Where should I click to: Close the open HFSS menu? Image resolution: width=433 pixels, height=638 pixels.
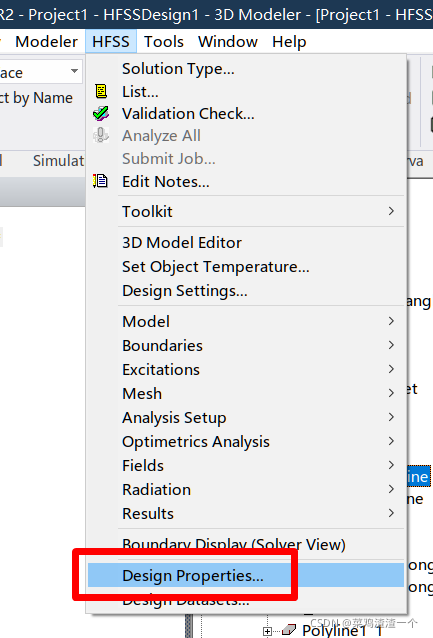[111, 42]
